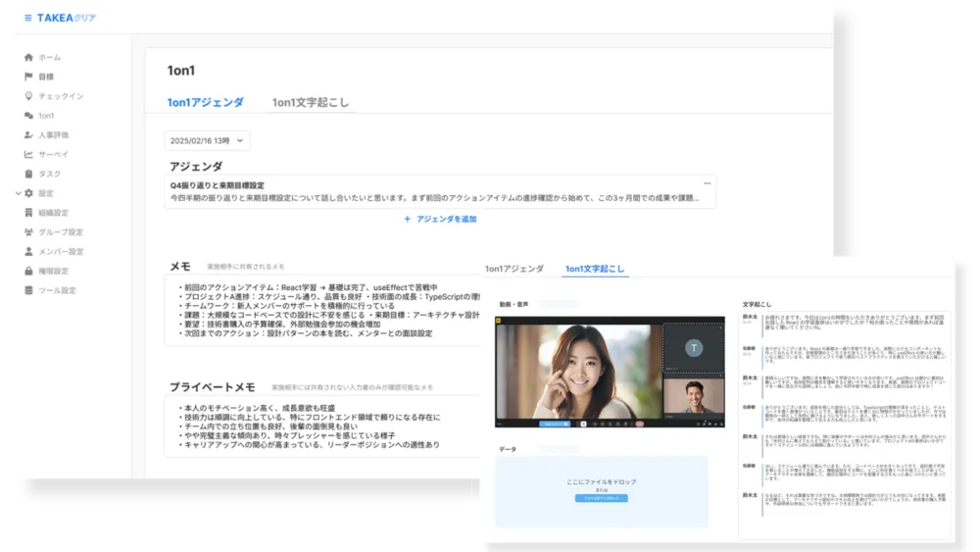
Task: Click the ツール設定 database icon
Action: click(28, 290)
